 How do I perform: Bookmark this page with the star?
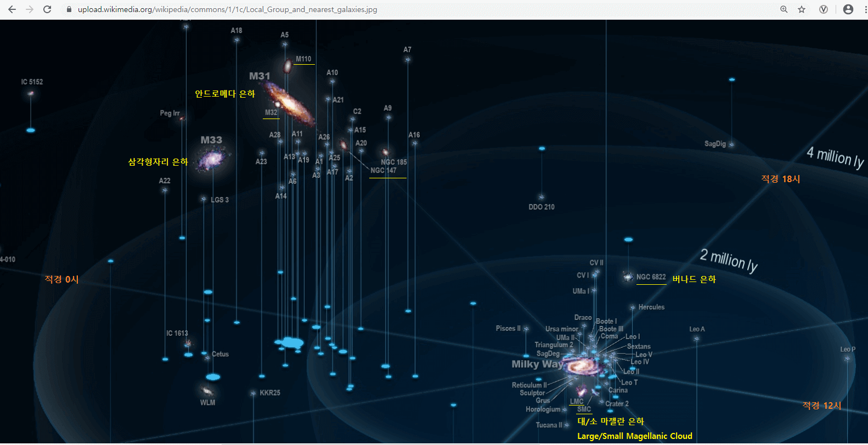click(x=802, y=9)
